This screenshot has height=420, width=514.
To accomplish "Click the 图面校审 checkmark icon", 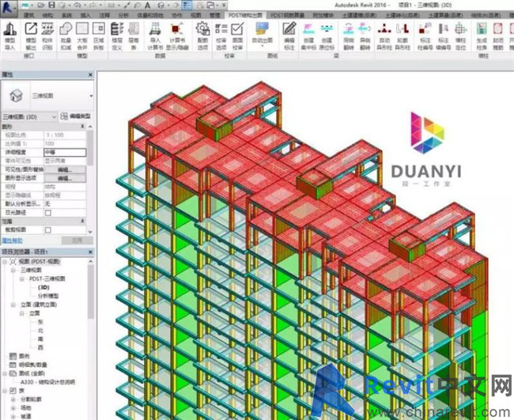I will point(237,28).
